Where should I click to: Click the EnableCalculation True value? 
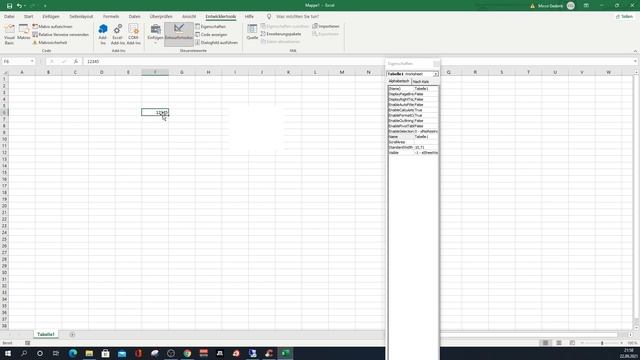tap(426, 110)
